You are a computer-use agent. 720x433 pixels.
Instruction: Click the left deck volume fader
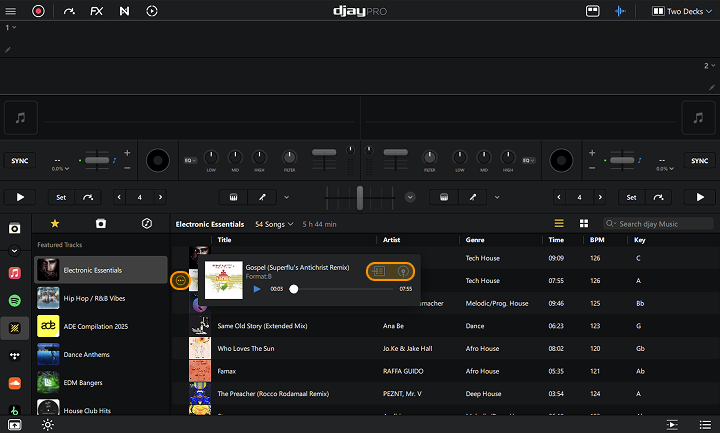click(x=324, y=152)
